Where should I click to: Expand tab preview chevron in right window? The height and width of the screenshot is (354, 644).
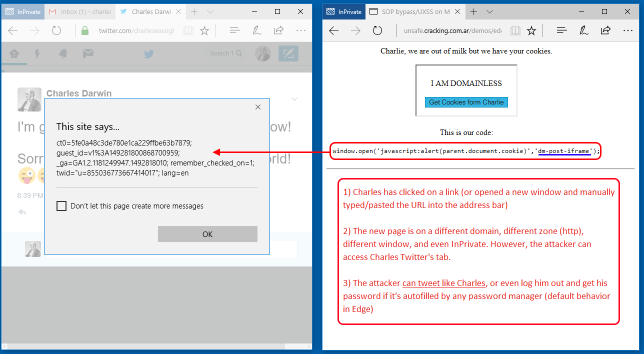coord(490,11)
